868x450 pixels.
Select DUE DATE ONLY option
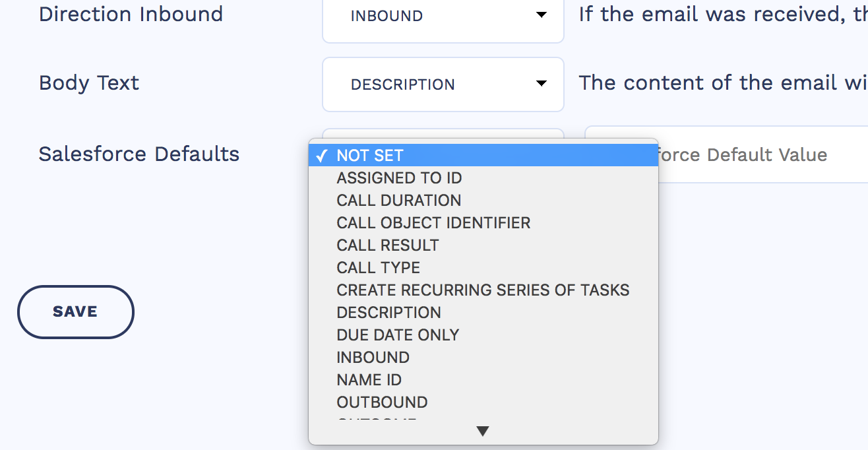(398, 335)
